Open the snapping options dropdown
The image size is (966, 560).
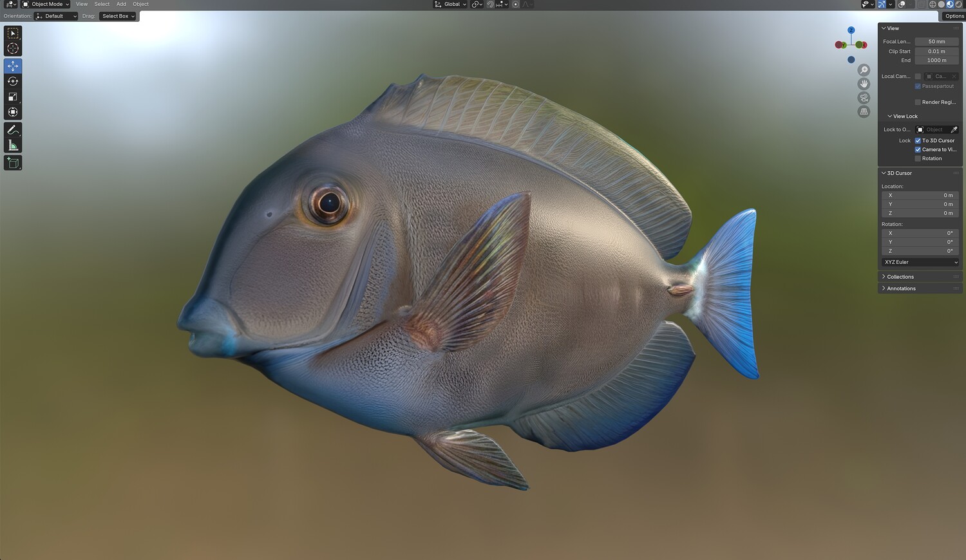[x=502, y=4]
